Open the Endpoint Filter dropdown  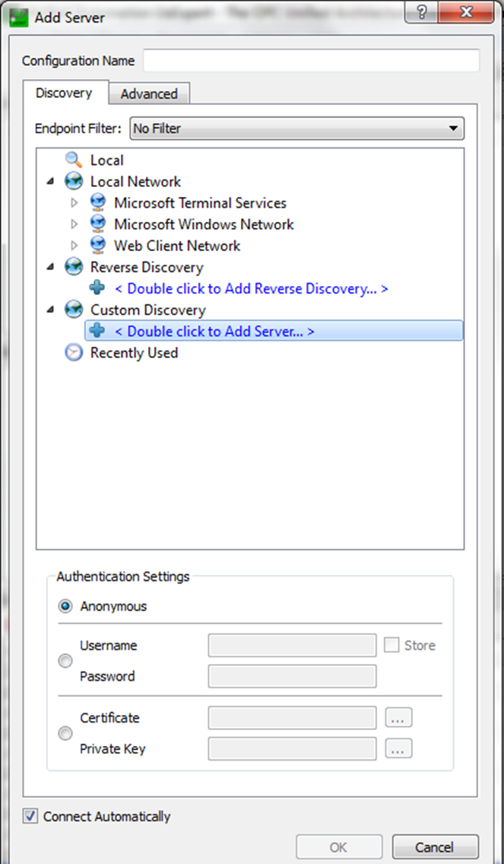coord(296,129)
